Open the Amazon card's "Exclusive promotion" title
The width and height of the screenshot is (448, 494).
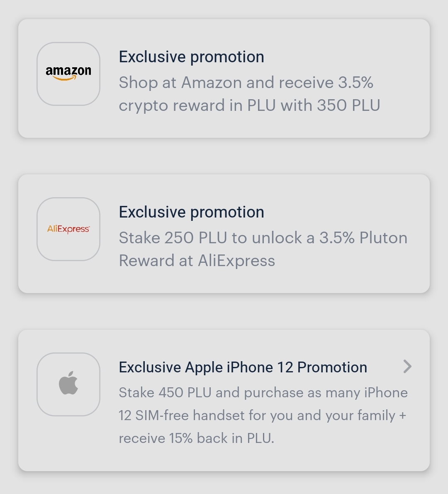point(191,57)
